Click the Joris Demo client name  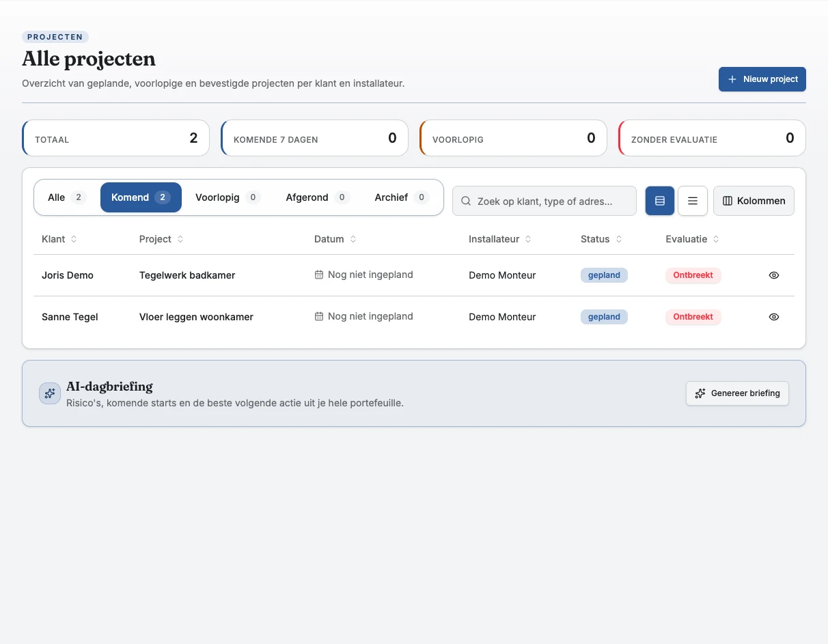click(68, 275)
